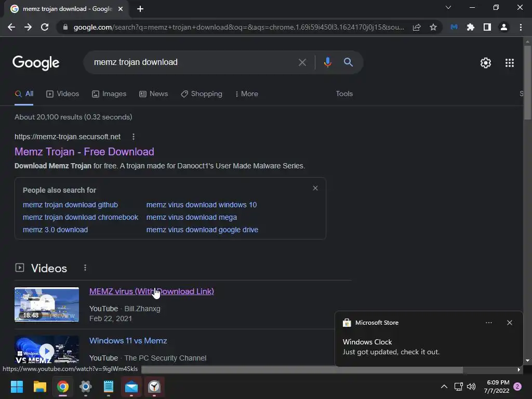Image resolution: width=532 pixels, height=399 pixels.
Task: Search memz virus download google drive
Action: (x=202, y=230)
